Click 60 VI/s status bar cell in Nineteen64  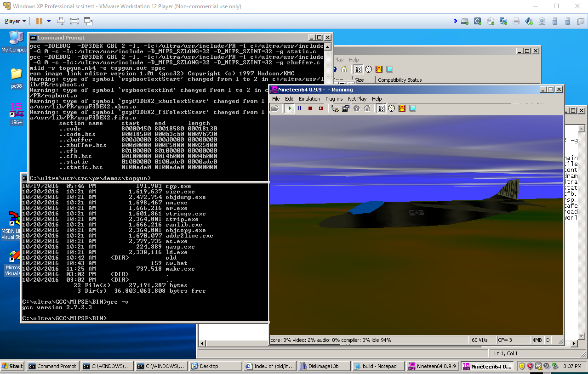(x=482, y=340)
